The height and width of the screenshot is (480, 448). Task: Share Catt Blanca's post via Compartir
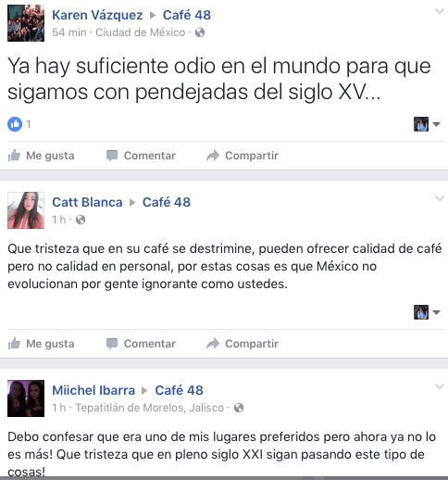point(243,344)
